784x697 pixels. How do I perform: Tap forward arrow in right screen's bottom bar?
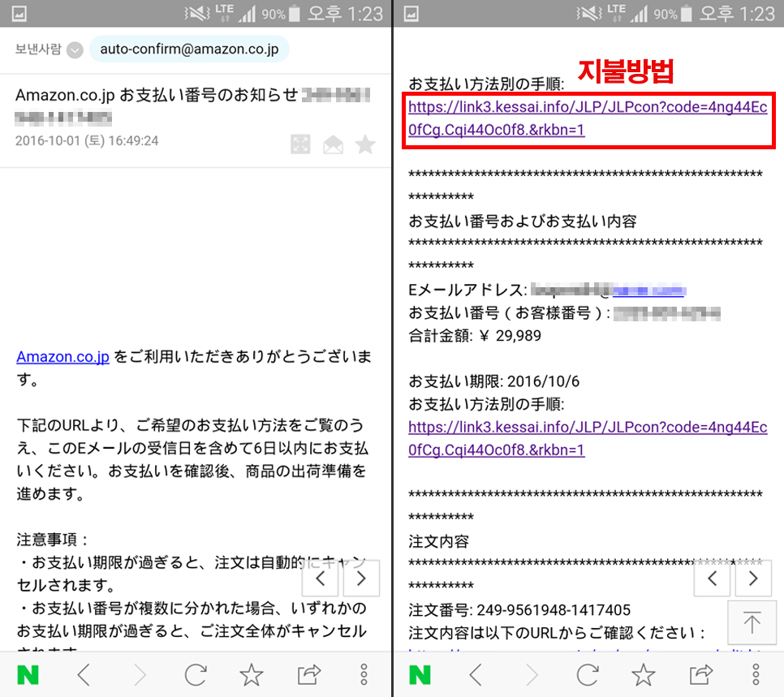532,675
